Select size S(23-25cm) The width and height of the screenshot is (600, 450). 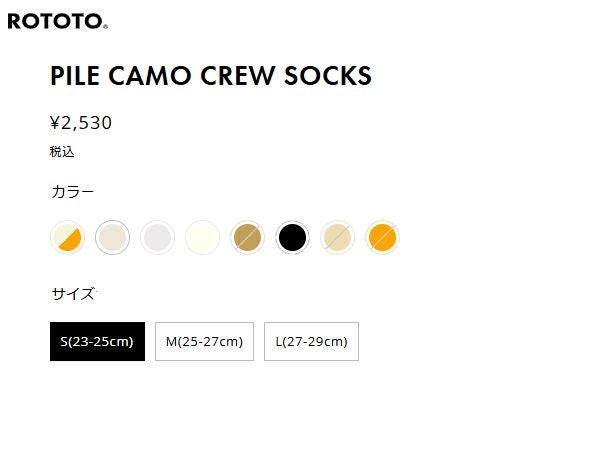(x=97, y=341)
